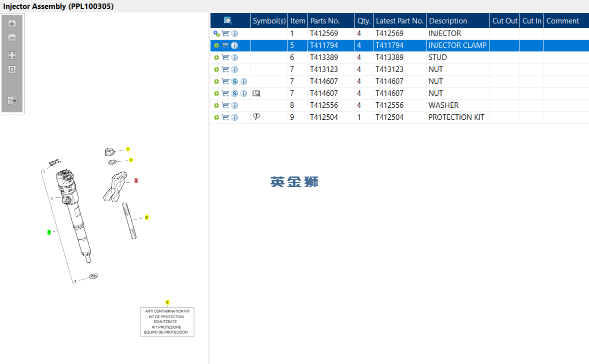Click the fit-to-window square icon
The image size is (589, 364).
[x=12, y=69]
